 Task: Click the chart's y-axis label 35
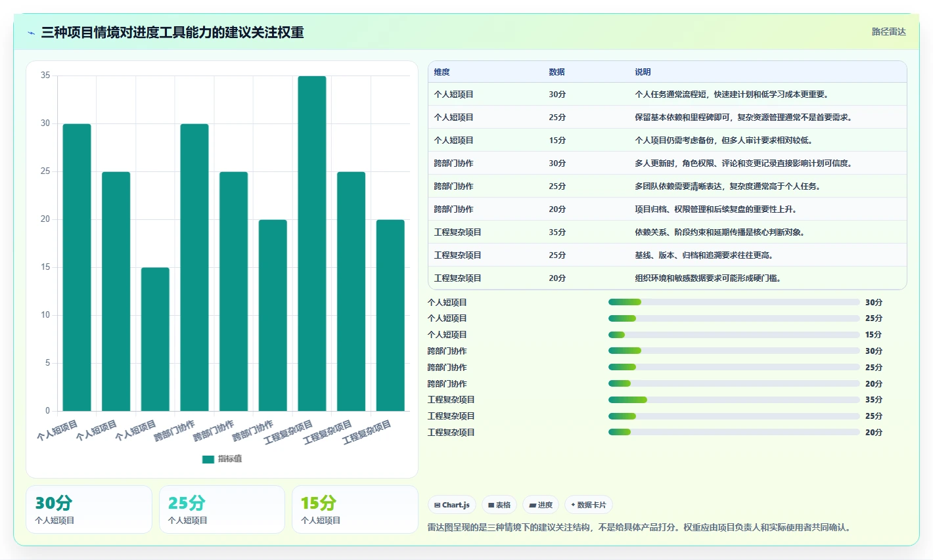[x=45, y=75]
